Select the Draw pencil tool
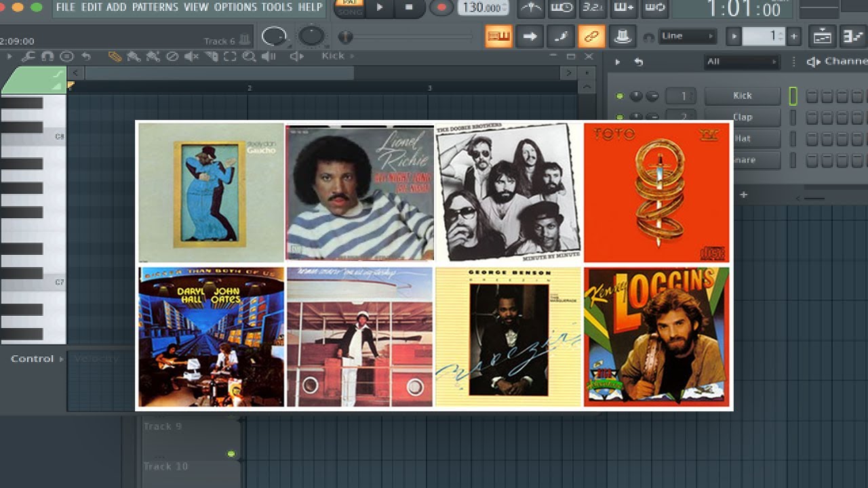 [x=115, y=57]
